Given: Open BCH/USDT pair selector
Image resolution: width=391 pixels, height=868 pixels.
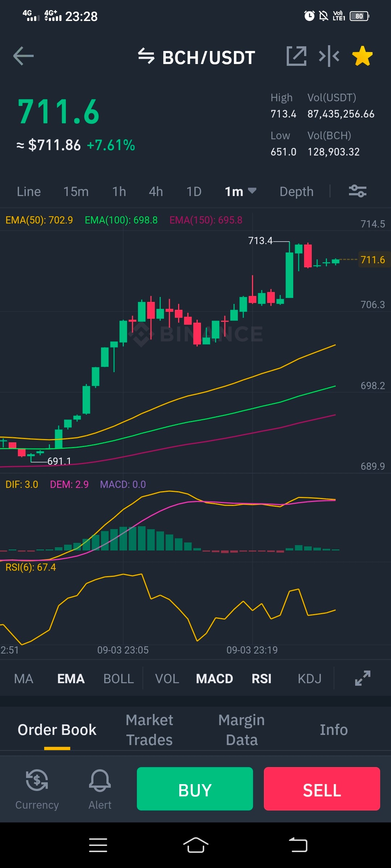Looking at the screenshot, I should pos(209,58).
